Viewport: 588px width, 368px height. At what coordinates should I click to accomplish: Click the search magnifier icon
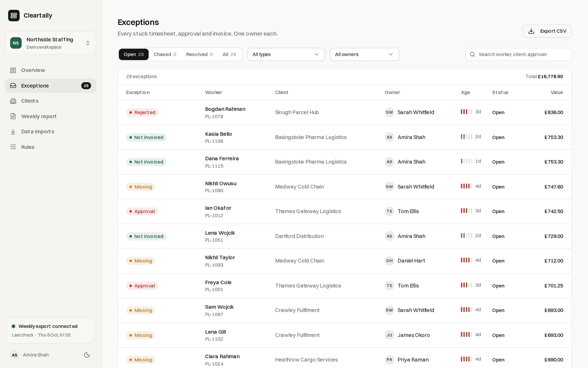[x=473, y=55]
